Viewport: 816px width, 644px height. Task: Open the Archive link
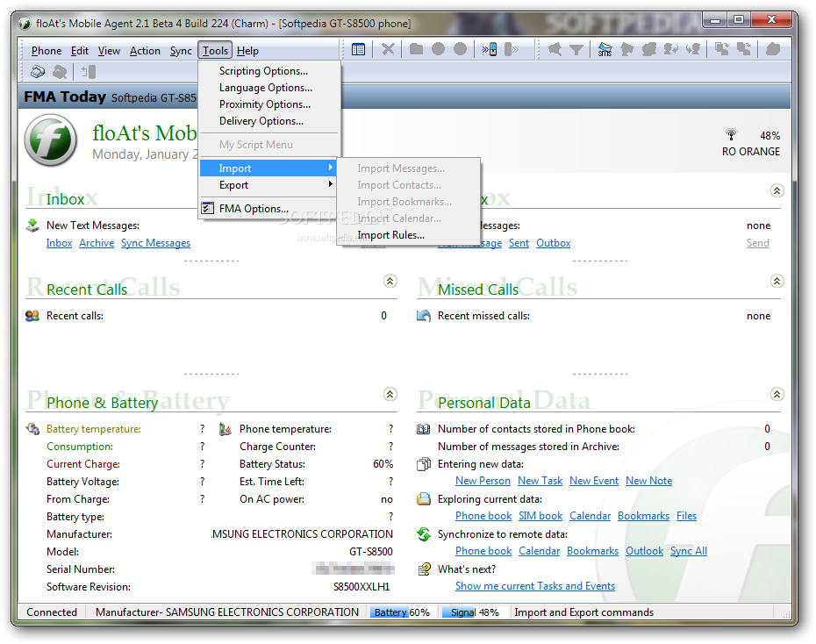pos(97,243)
